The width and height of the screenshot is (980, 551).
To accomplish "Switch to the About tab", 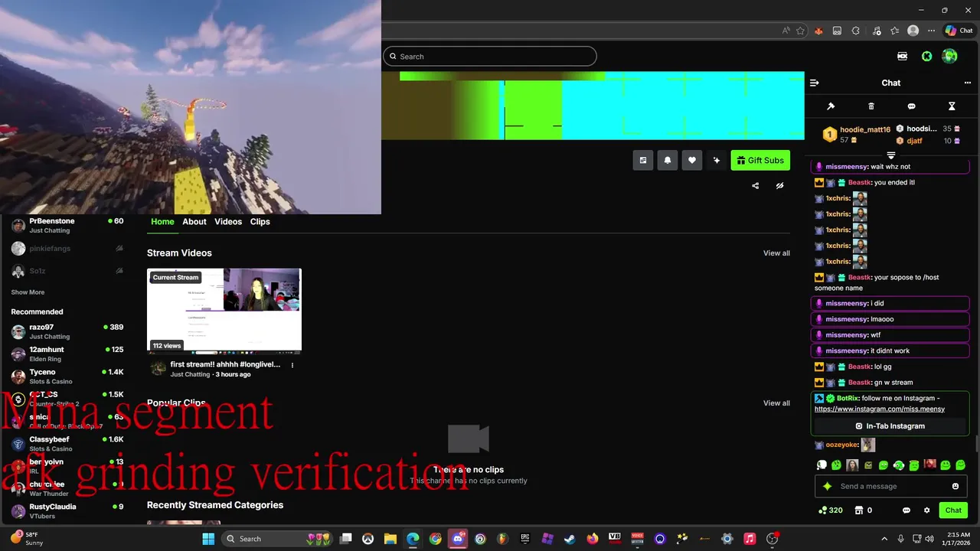I will coord(194,221).
